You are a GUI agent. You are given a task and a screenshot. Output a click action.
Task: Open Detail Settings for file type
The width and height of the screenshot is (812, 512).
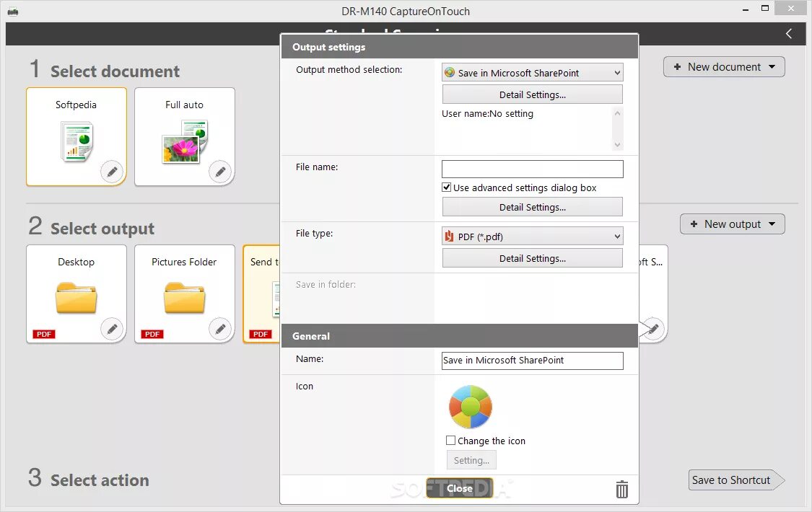point(533,258)
